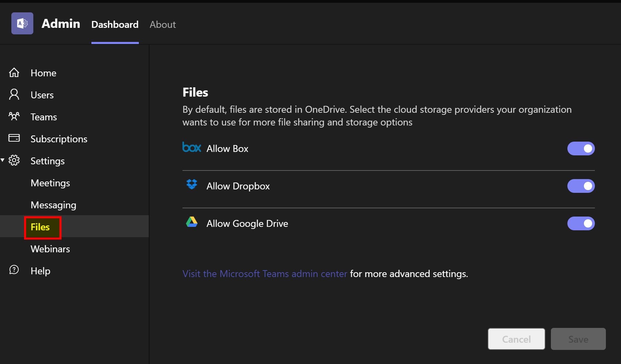Image resolution: width=621 pixels, height=364 pixels.
Task: Click the Admin app logo icon
Action: pos(22,23)
